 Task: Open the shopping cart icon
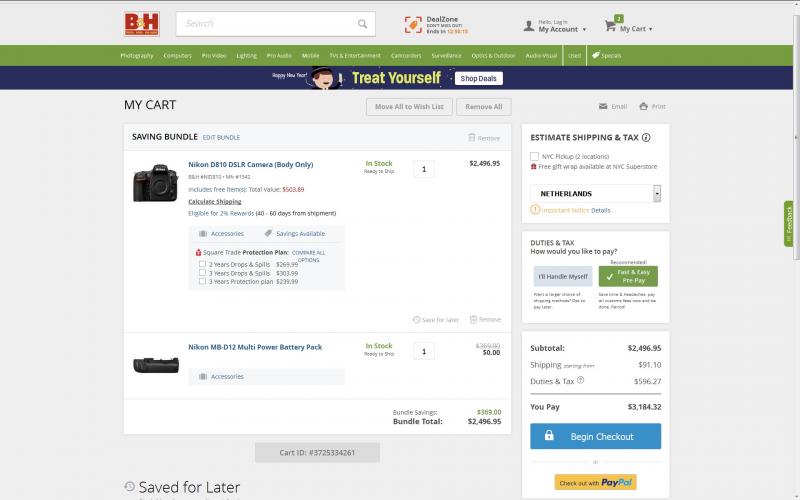(610, 26)
